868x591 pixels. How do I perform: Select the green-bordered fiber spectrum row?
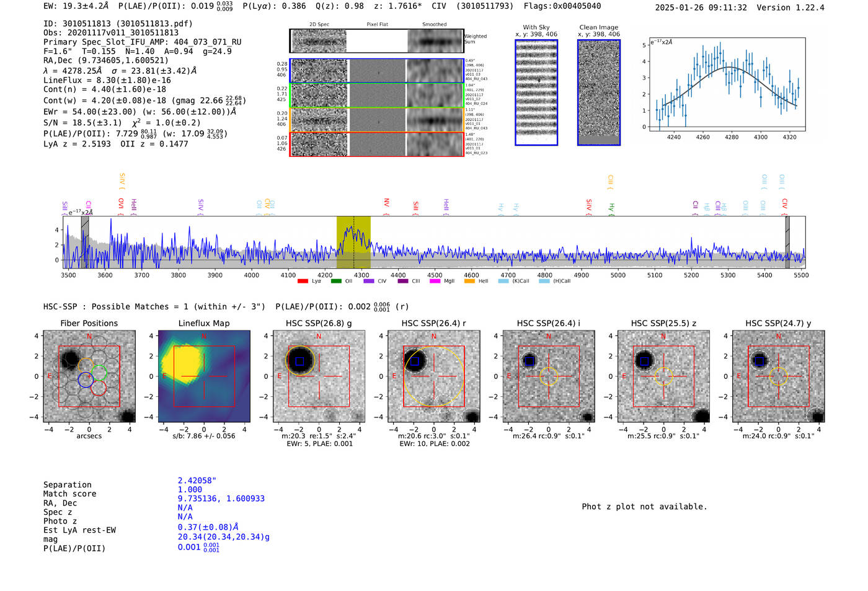tap(377, 96)
